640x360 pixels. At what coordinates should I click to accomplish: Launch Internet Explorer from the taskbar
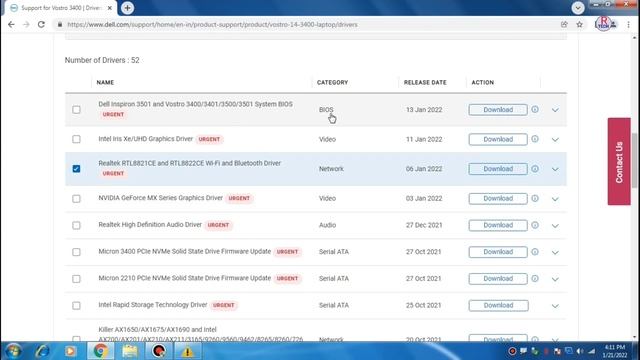[42, 351]
